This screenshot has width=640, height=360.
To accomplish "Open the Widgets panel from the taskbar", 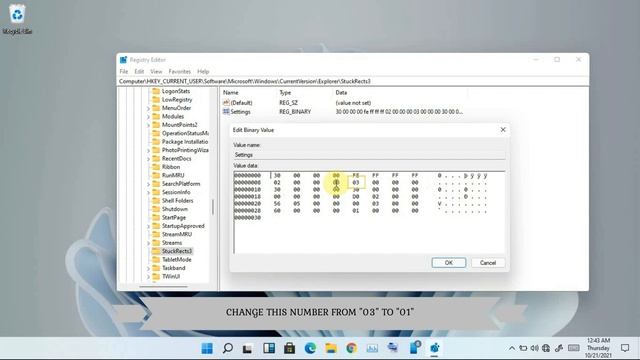I will click(x=269, y=348).
